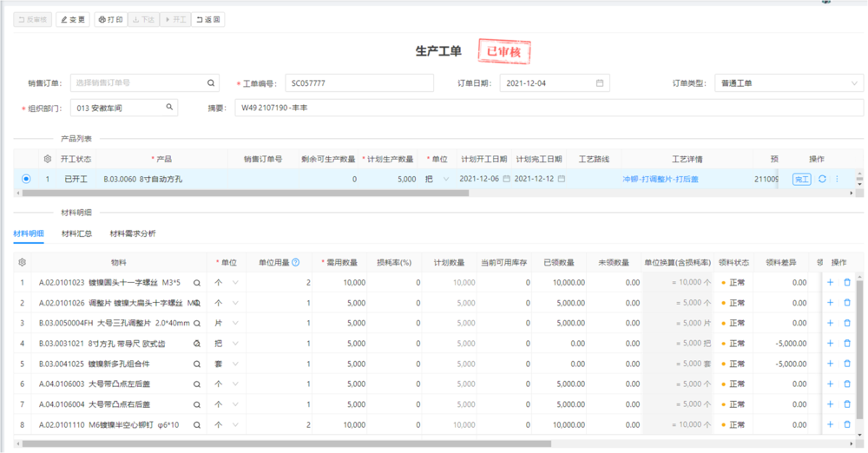This screenshot has height=453, width=868.
Task: Search material in row A.02.0101023
Action: pyautogui.click(x=196, y=282)
